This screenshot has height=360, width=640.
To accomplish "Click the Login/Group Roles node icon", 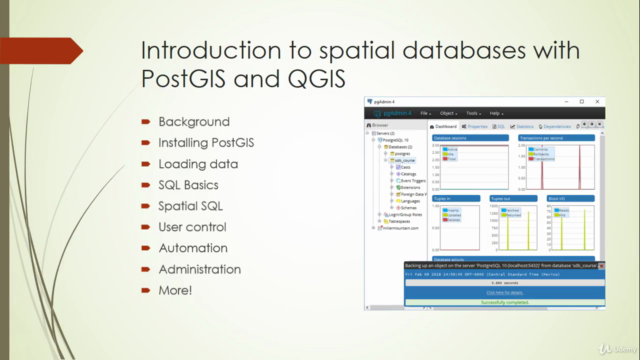I will (386, 215).
